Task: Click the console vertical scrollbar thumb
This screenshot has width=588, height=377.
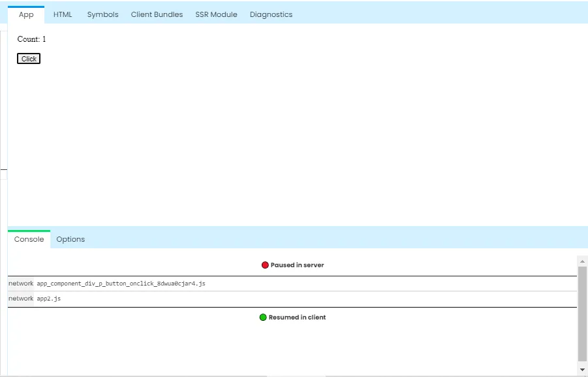Action: pos(582,314)
